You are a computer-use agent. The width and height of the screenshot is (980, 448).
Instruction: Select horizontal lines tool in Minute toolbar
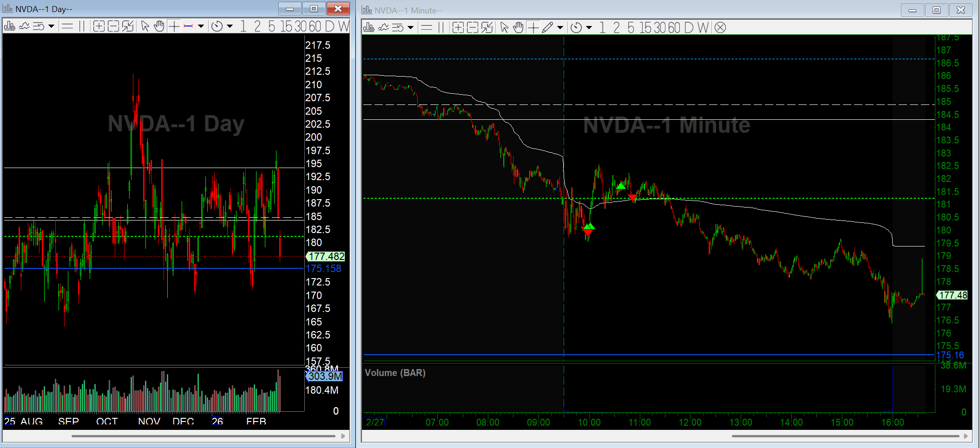[x=427, y=28]
